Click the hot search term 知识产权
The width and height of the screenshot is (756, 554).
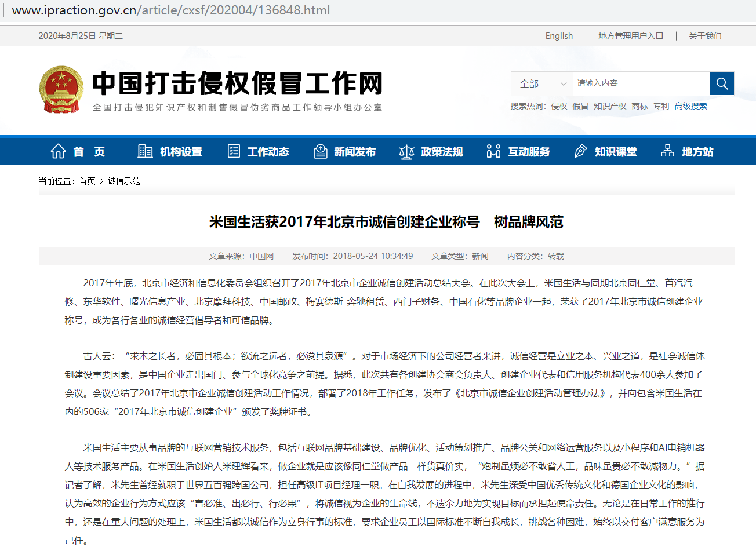pos(610,106)
